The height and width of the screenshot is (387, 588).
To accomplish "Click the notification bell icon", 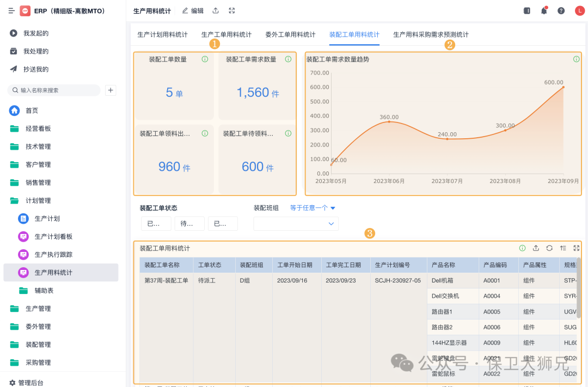I will coord(543,11).
